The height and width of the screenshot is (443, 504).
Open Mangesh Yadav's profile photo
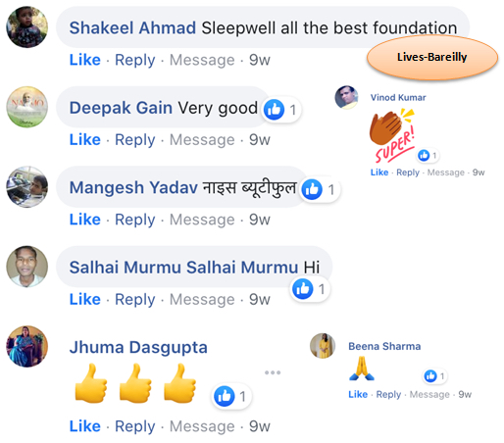pyautogui.click(x=27, y=187)
